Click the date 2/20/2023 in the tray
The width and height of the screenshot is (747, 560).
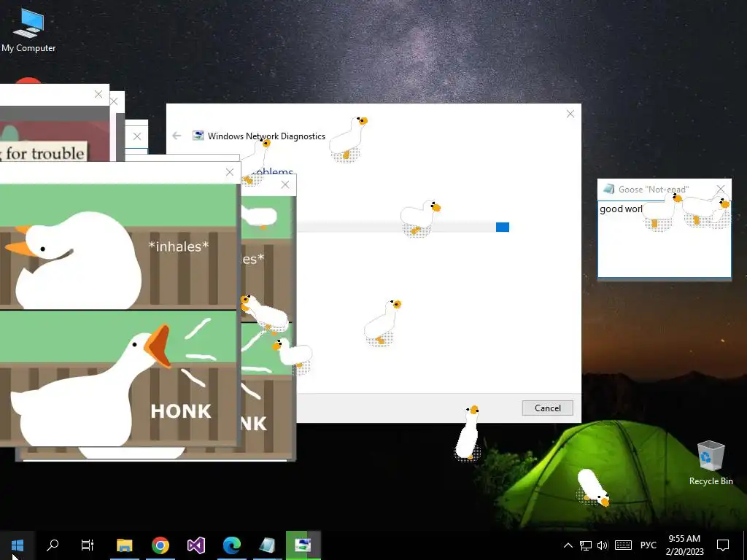click(684, 552)
